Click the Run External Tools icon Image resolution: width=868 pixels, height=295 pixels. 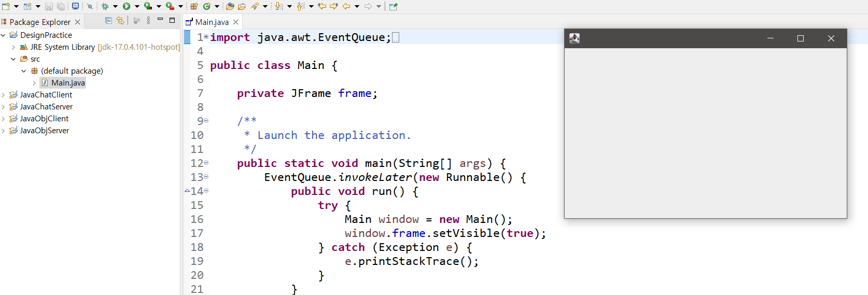[x=170, y=6]
